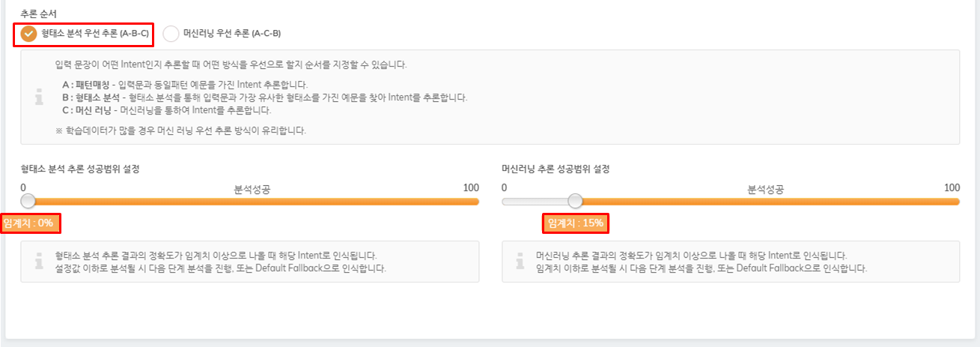The image size is (980, 347).
Task: Click the 형태소 분석 threshold slider handle
Action: [28, 202]
